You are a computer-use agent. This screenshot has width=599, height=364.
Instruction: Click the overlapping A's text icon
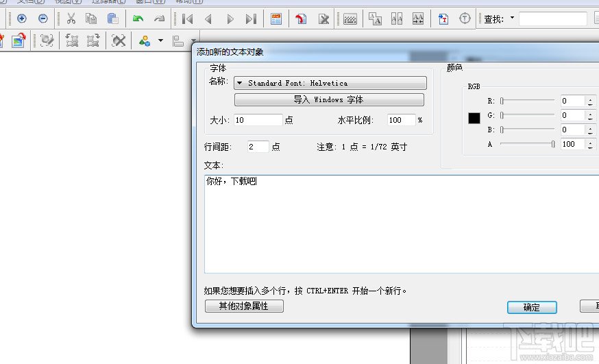coord(375,19)
